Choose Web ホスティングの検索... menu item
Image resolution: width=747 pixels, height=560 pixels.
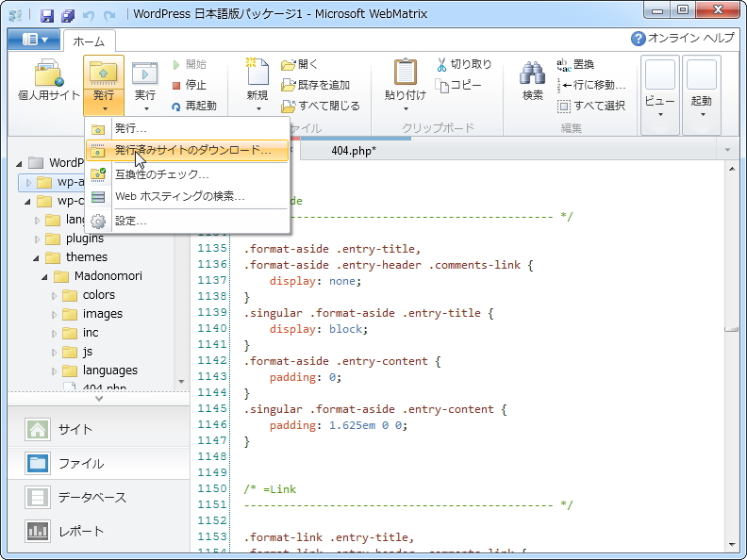point(188,196)
